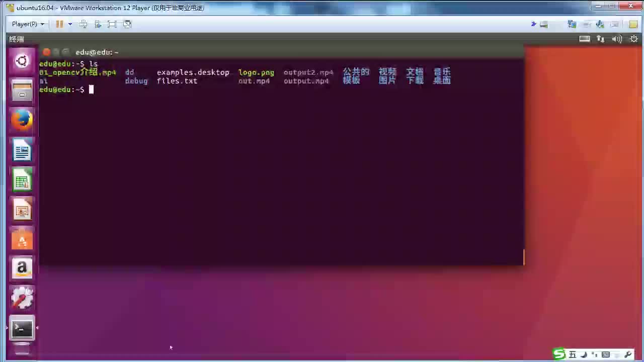Click the 下载 directory name
This screenshot has height=362, width=644.
[x=415, y=80]
